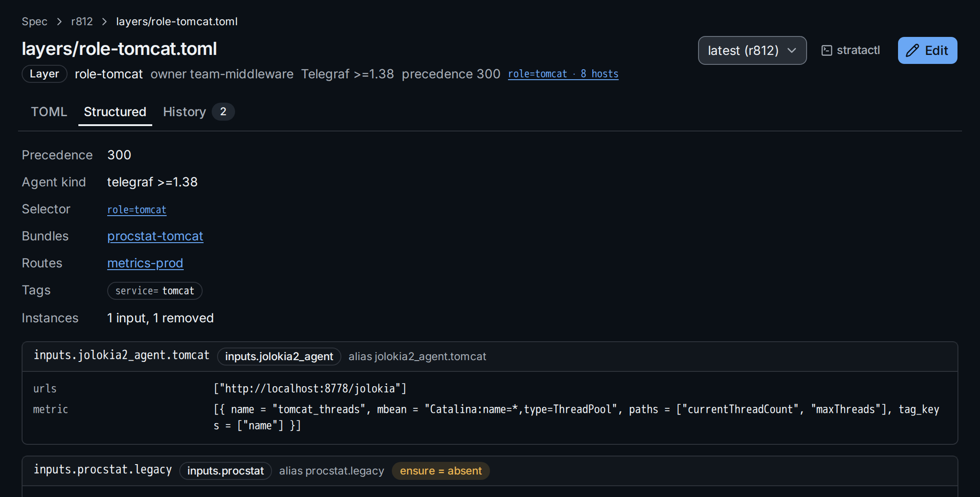Open the procstat-tomcat bundle link
Screen dimensions: 980x497
(155, 236)
